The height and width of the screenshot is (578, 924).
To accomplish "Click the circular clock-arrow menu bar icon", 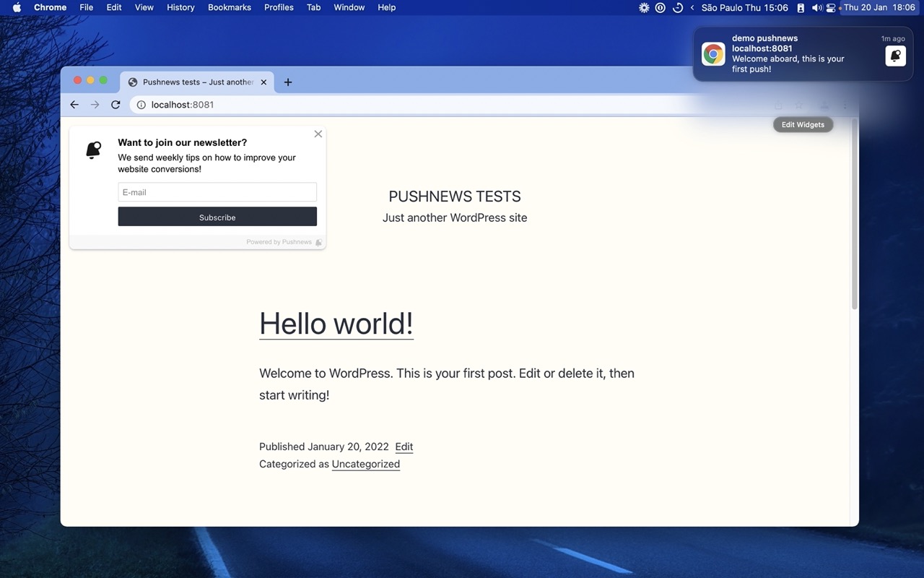I will click(x=677, y=7).
